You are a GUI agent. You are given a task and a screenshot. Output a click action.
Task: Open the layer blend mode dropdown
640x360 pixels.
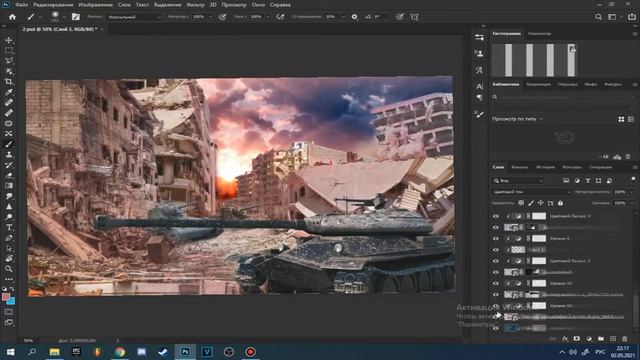pos(531,192)
